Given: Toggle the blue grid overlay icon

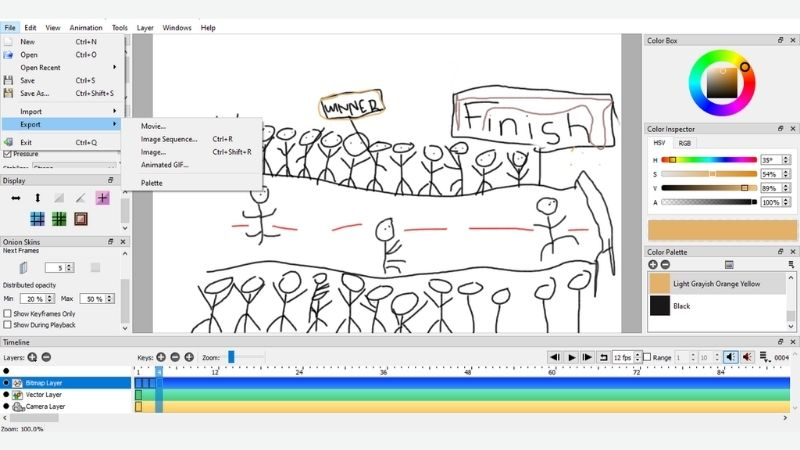Looking at the screenshot, I should [37, 219].
